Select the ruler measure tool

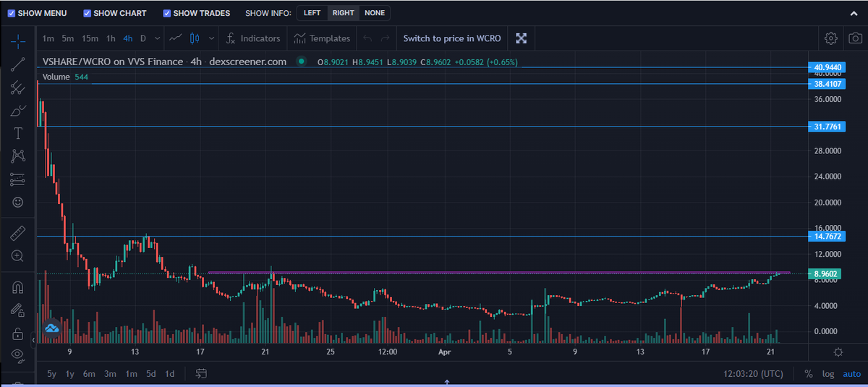pyautogui.click(x=18, y=233)
